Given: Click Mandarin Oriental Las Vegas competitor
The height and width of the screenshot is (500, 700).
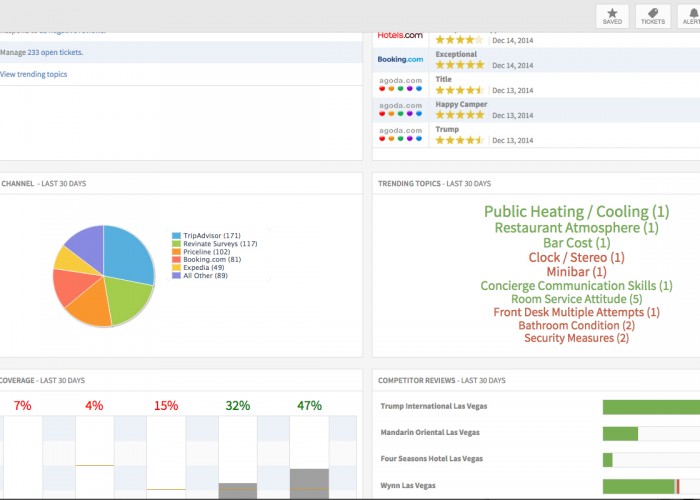Looking at the screenshot, I should 430,432.
